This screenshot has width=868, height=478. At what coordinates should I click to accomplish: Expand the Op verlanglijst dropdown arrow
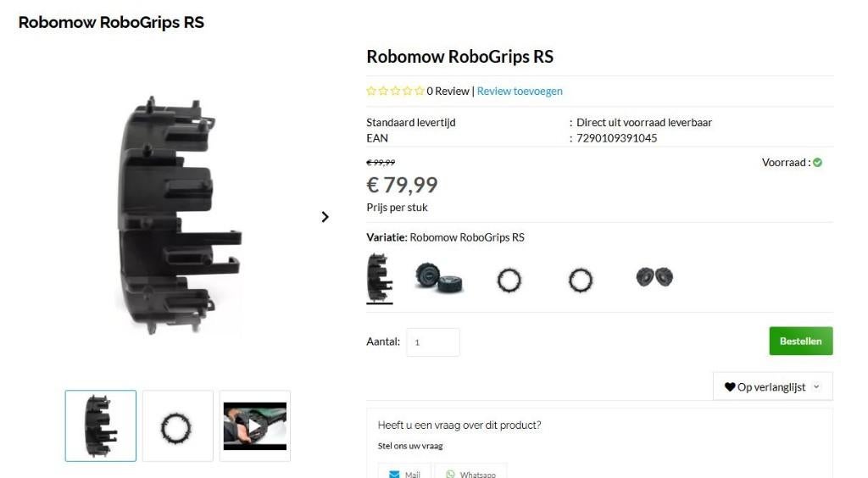click(816, 387)
